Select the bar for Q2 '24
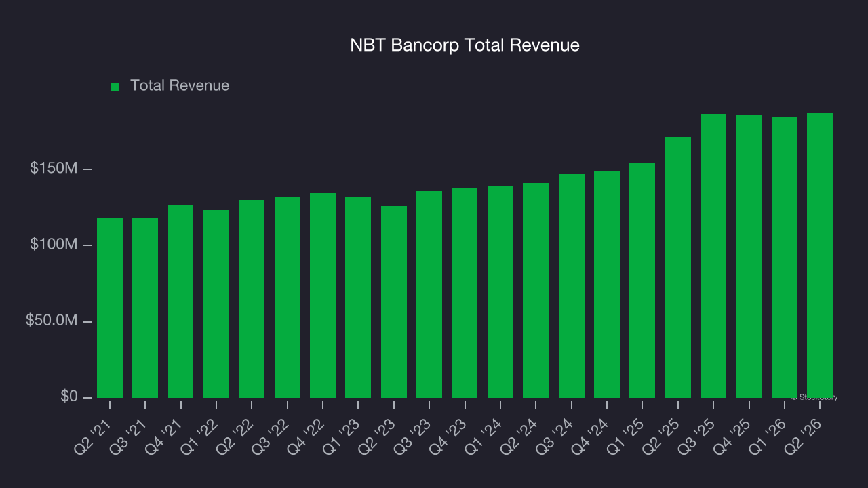The image size is (868, 488). click(536, 290)
